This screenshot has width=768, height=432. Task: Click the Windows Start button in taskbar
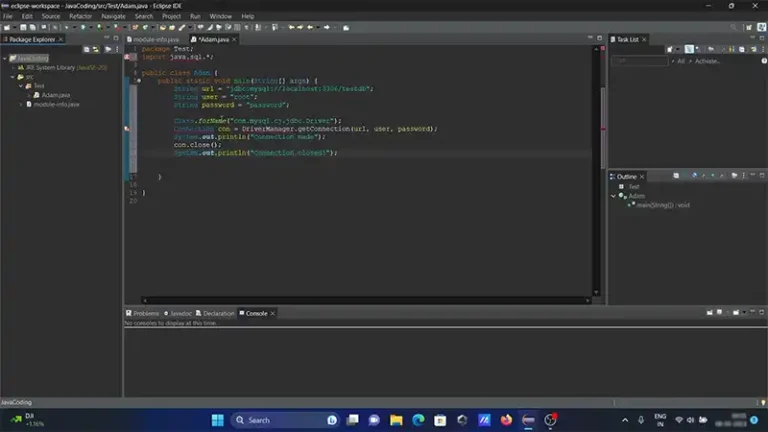coord(217,420)
